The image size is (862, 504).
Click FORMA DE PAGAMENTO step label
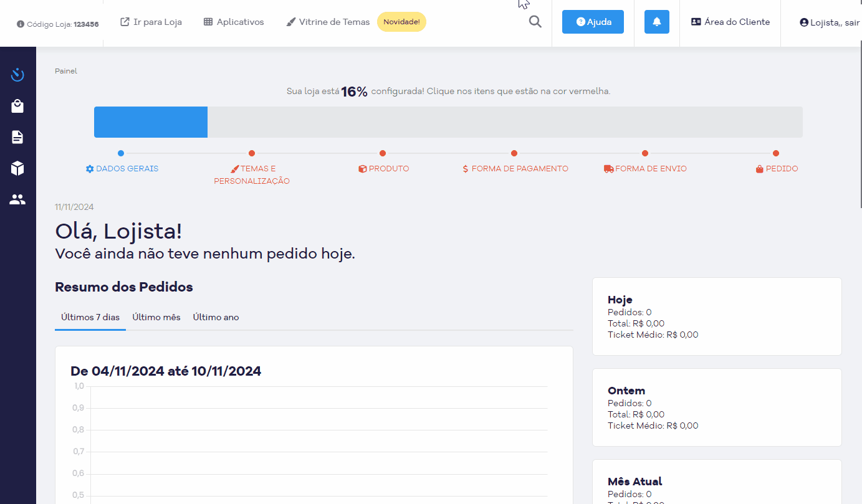(x=520, y=169)
